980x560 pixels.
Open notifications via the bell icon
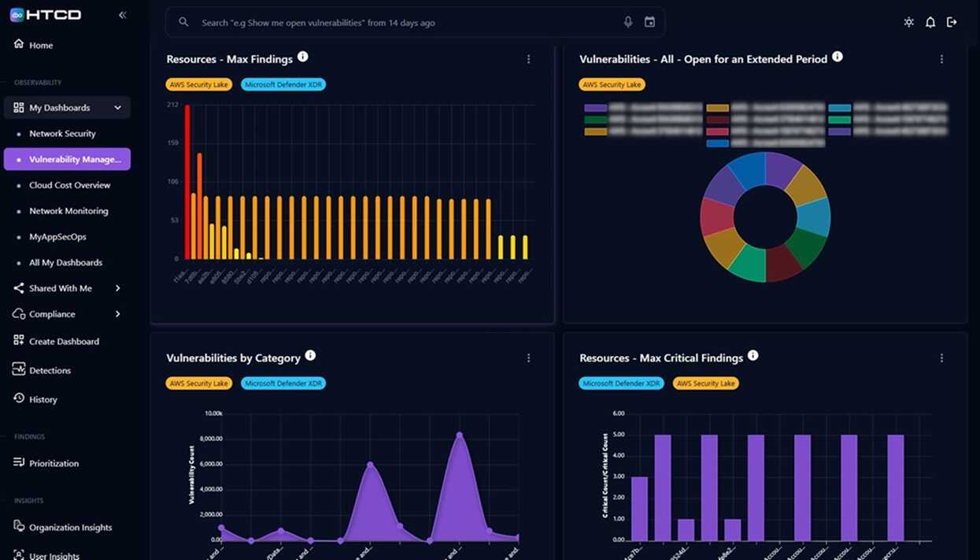point(930,23)
